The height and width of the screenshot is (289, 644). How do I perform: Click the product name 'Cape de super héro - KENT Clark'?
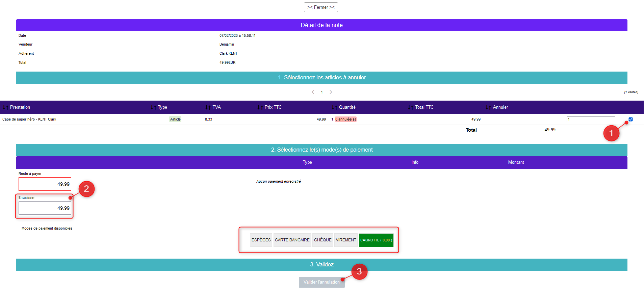click(x=29, y=119)
